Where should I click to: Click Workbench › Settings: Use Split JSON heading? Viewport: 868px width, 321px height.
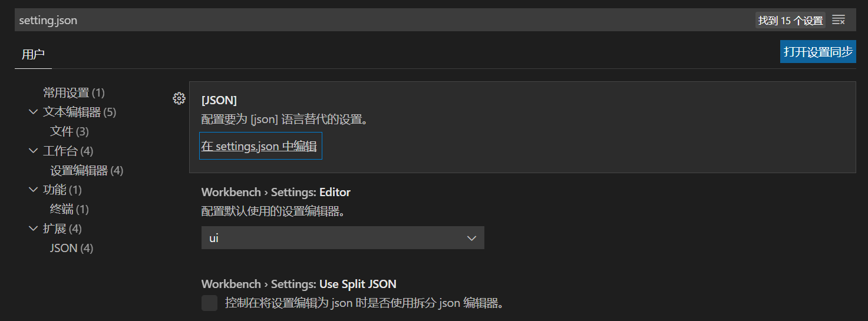pyautogui.click(x=299, y=284)
